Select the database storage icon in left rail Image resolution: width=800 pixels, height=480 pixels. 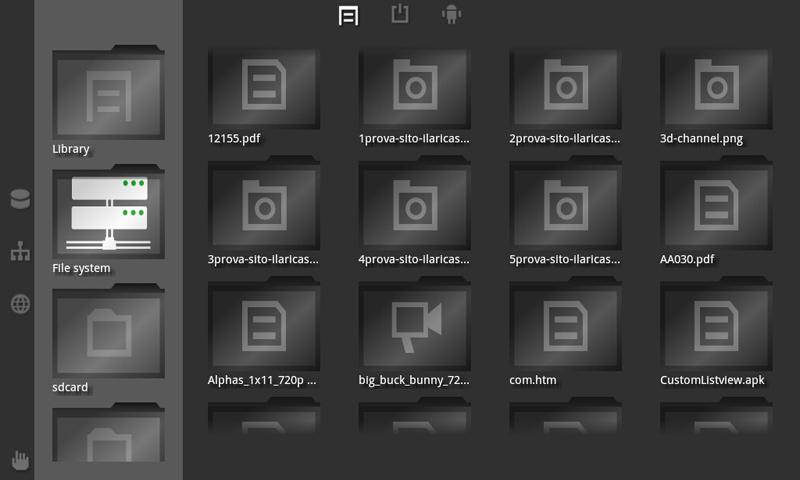point(20,199)
